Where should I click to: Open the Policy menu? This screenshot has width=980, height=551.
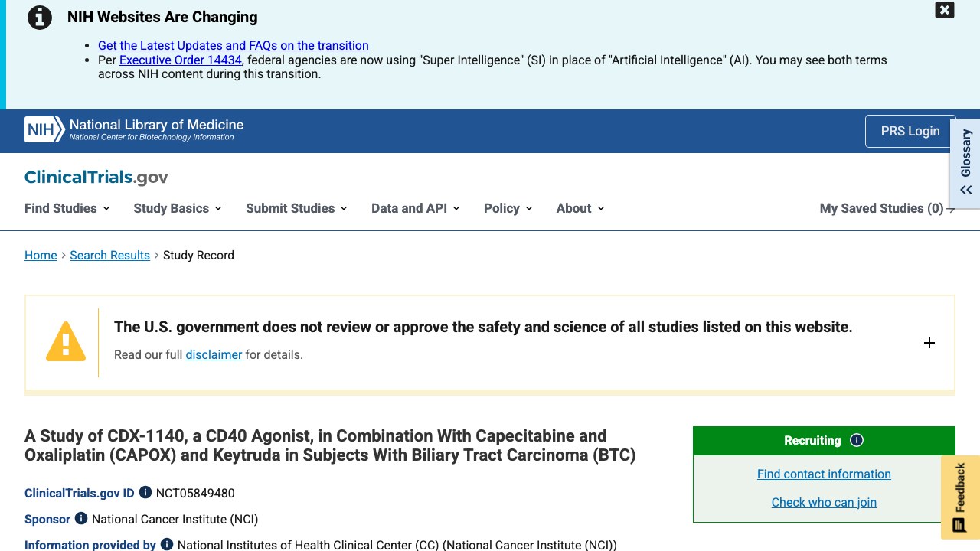click(x=508, y=208)
